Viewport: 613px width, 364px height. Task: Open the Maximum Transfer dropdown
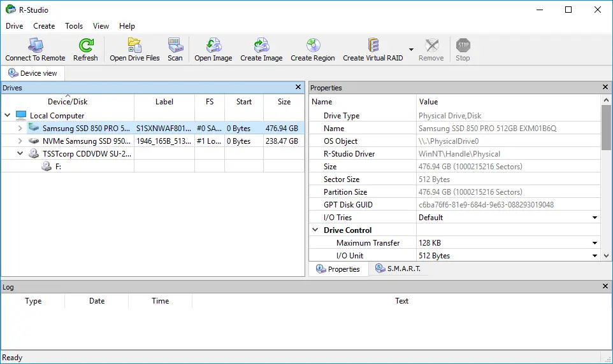coord(595,243)
